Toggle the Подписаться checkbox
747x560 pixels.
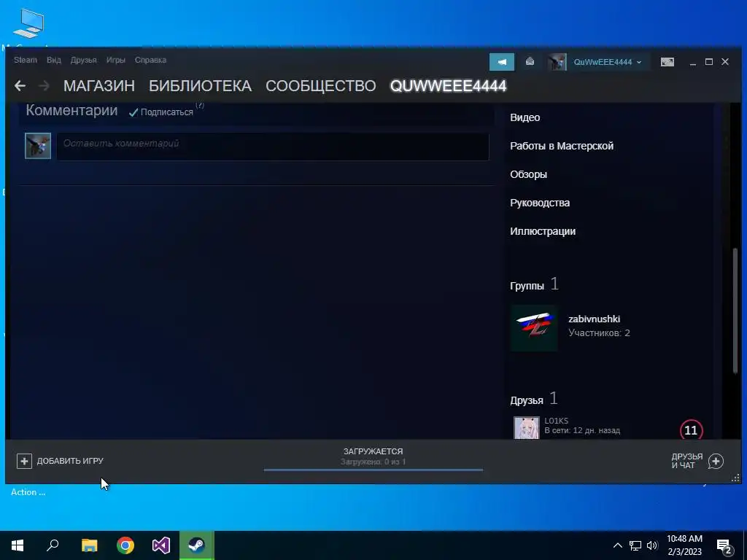tap(133, 112)
